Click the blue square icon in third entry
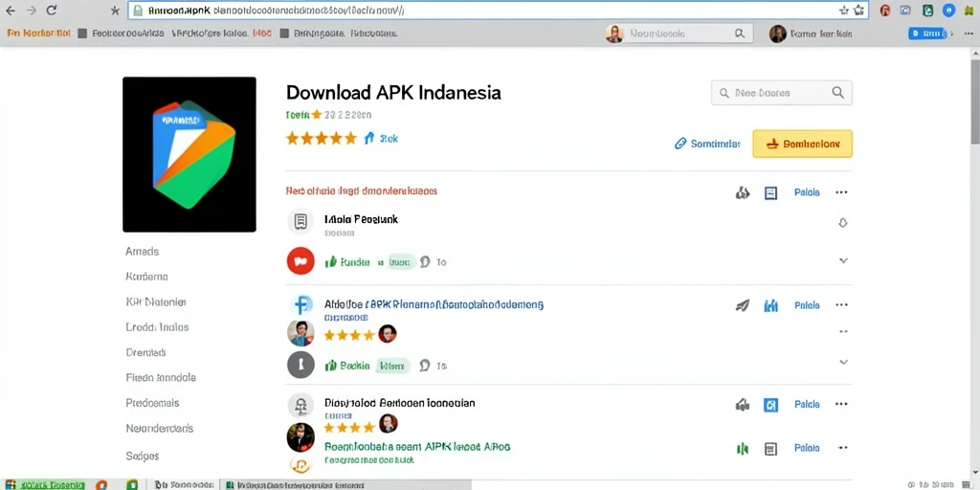Image resolution: width=980 pixels, height=490 pixels. (x=771, y=405)
